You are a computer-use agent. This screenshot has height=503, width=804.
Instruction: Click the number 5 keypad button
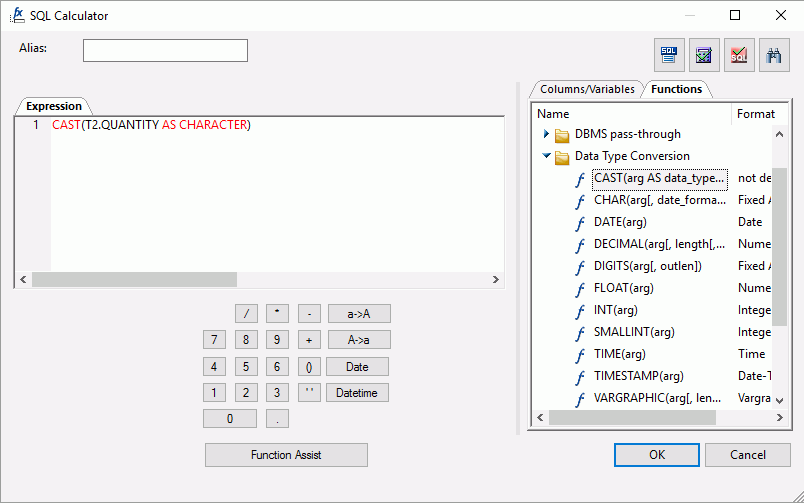(x=246, y=367)
